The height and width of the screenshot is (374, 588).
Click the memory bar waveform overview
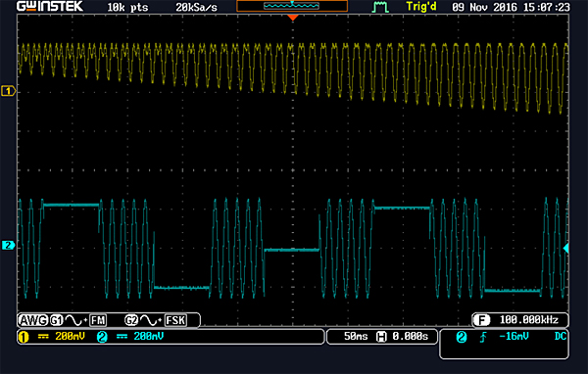(x=292, y=6)
